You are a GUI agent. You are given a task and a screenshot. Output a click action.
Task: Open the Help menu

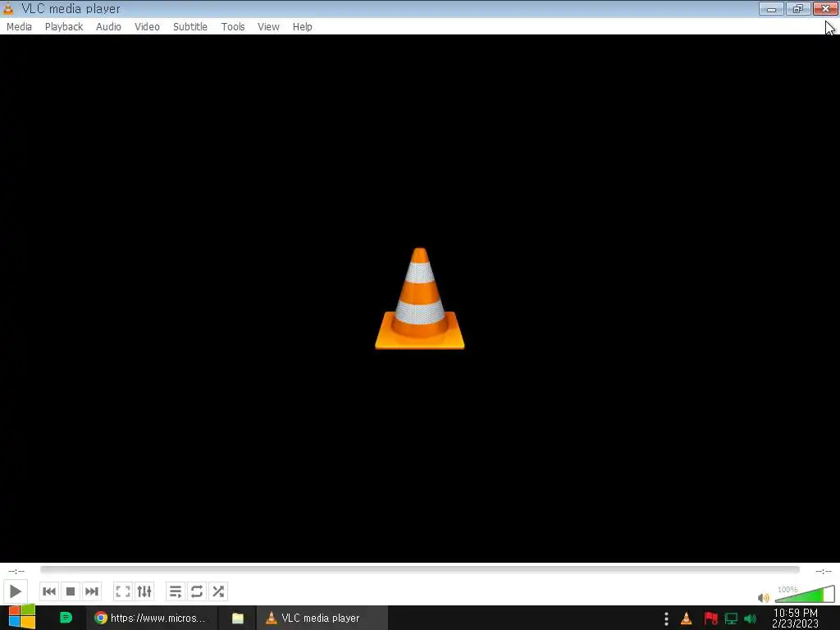302,27
